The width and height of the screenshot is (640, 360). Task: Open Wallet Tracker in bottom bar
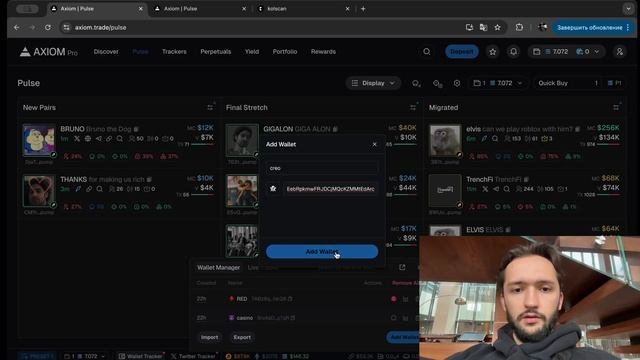pyautogui.click(x=140, y=356)
